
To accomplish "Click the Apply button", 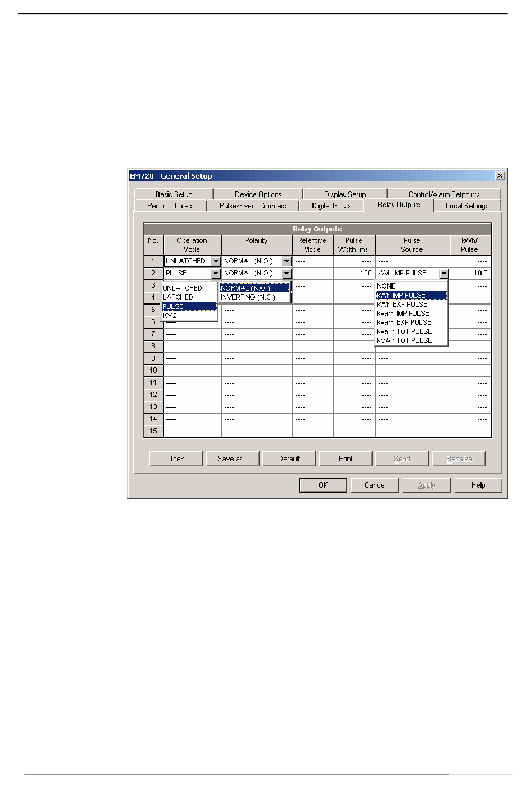I will click(426, 485).
